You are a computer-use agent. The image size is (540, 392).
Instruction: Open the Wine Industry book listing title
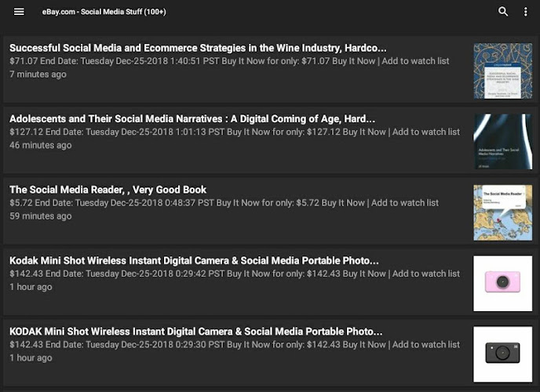[198, 48]
